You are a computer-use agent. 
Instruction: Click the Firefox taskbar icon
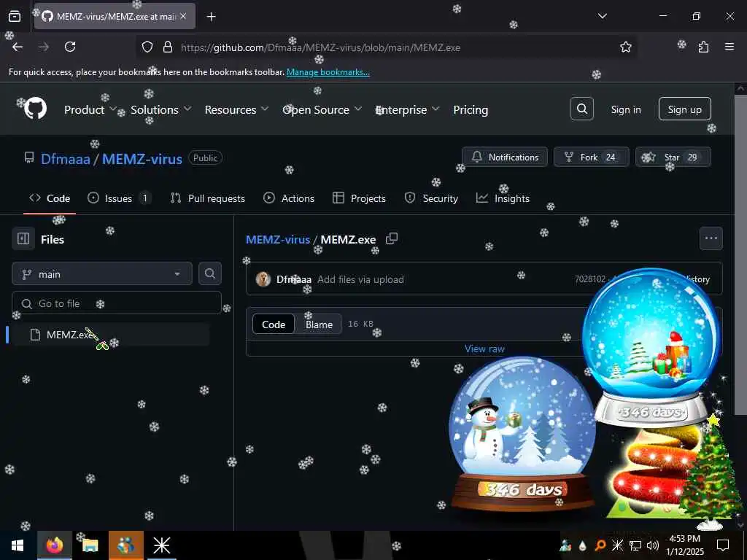coord(54,545)
